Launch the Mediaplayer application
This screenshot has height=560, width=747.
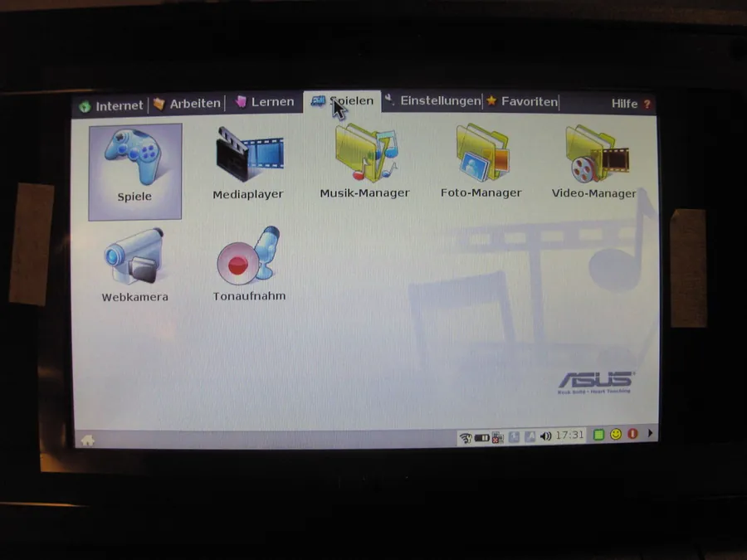[249, 163]
